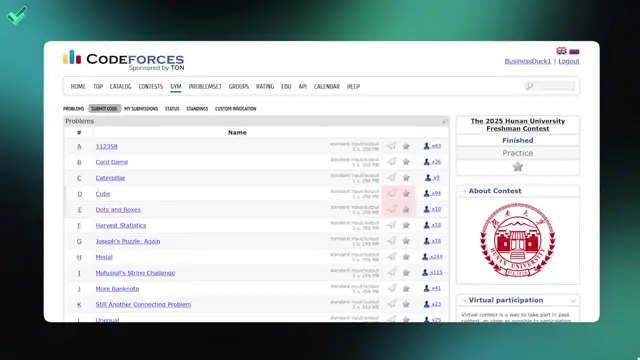Click the search field in the menu bar

pyautogui.click(x=550, y=86)
